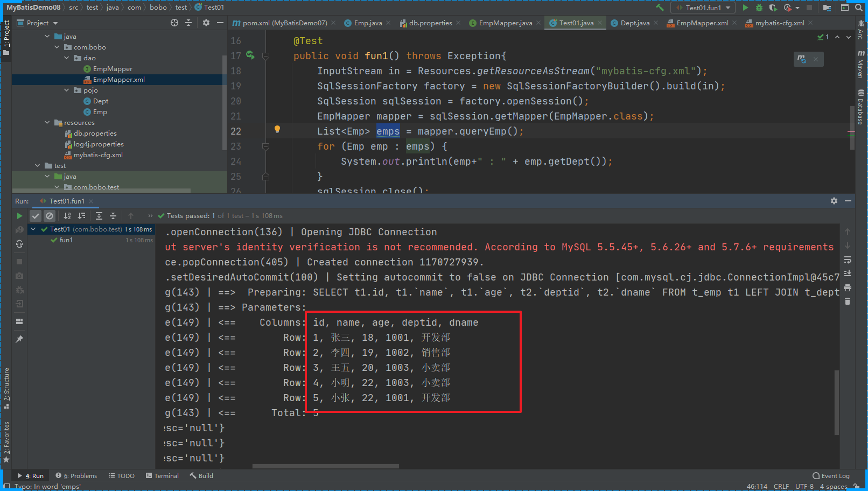Open the TODO tool window
This screenshot has width=868, height=491.
point(122,476)
